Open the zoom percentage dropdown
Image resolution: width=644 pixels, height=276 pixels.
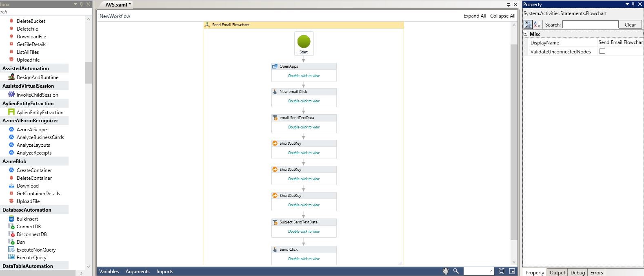490,271
